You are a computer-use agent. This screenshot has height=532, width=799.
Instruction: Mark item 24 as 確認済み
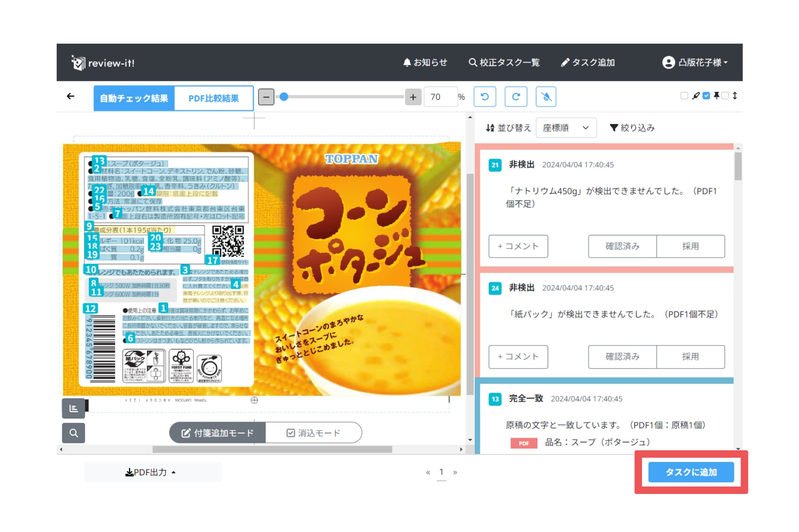click(x=622, y=357)
